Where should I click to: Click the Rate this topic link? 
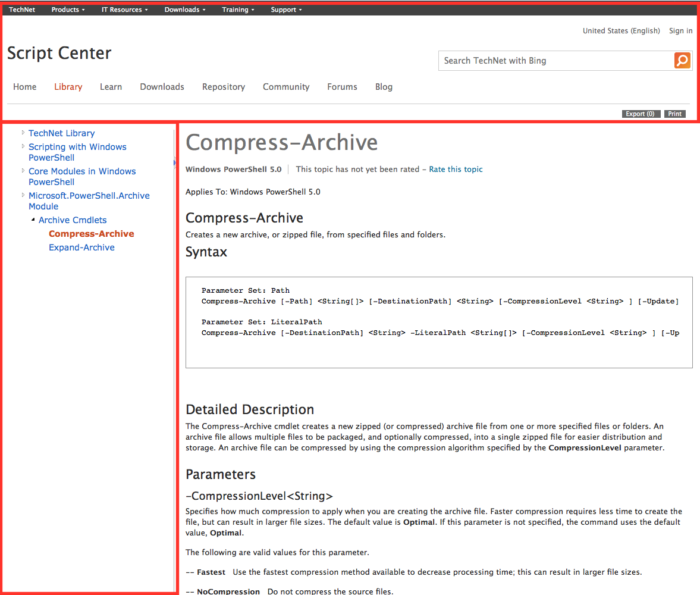[x=456, y=170]
